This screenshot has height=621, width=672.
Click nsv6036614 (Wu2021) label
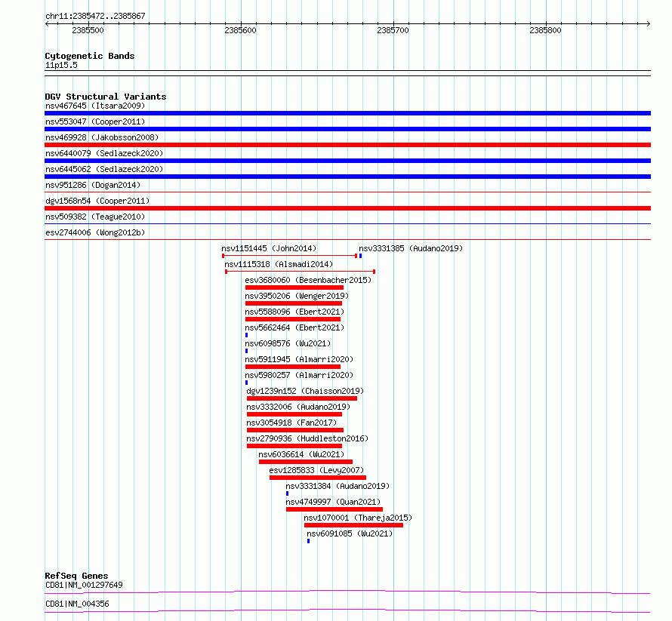point(301,454)
